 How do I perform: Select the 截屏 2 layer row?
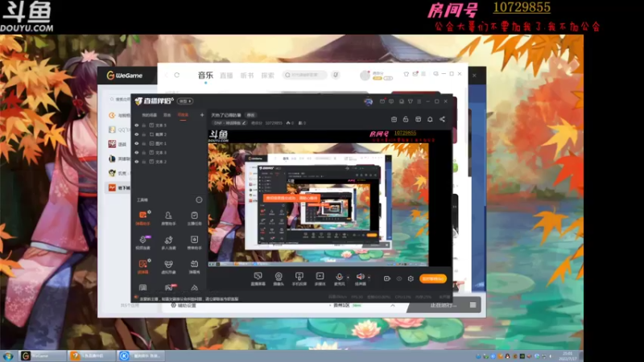pyautogui.click(x=169, y=134)
